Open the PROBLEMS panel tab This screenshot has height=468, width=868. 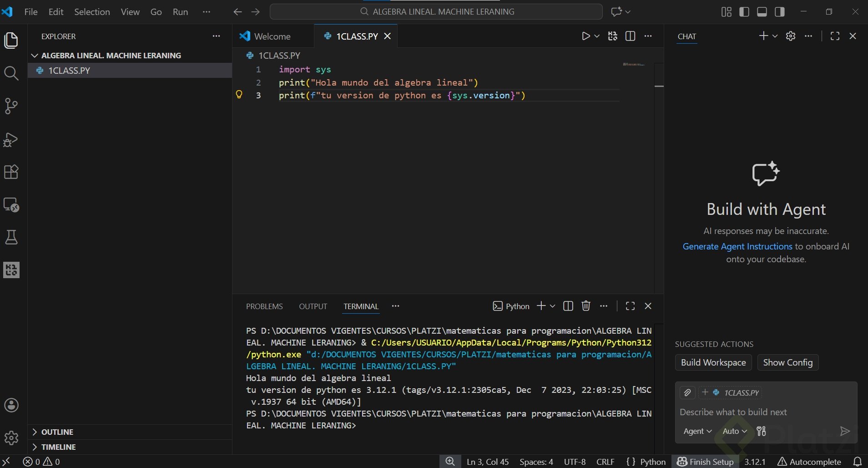pos(264,306)
